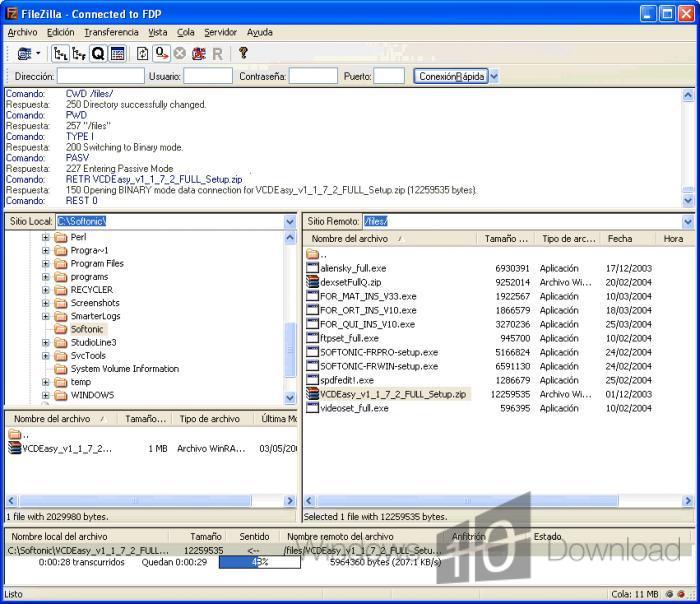Open the Servidor menu
Viewport: 700px width, 604px height.
(x=221, y=32)
